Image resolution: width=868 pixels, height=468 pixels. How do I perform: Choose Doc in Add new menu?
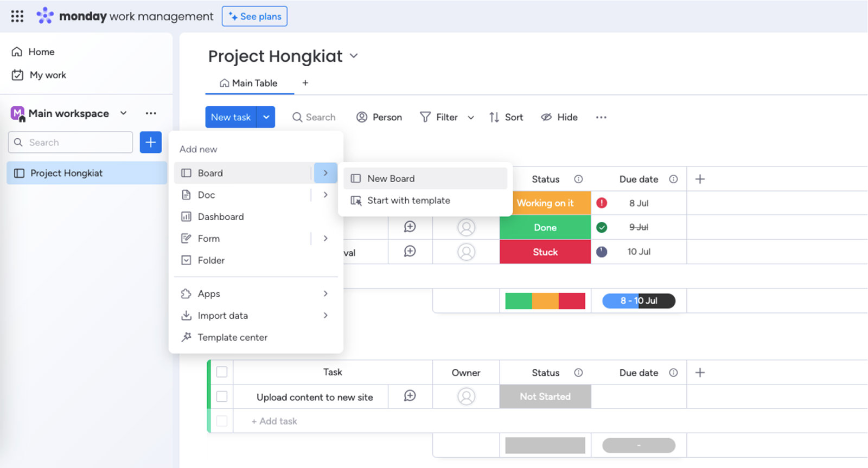[243, 195]
